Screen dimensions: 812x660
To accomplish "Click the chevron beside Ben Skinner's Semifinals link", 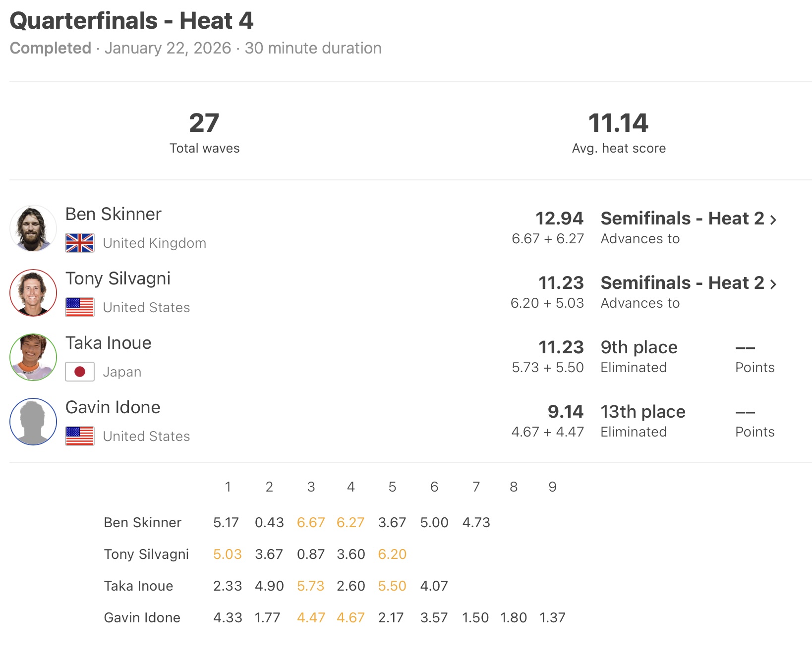I will 773,220.
